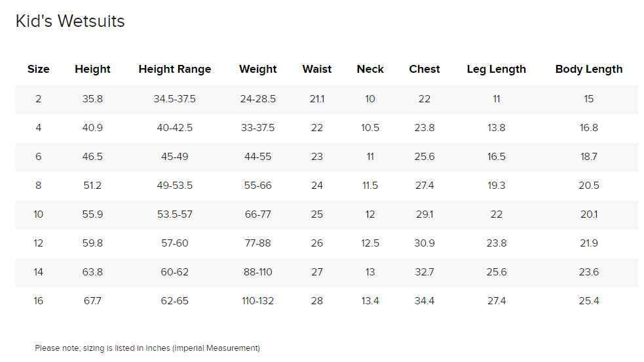Select the 67.7 height cell
The image size is (644, 362).
[x=92, y=301]
